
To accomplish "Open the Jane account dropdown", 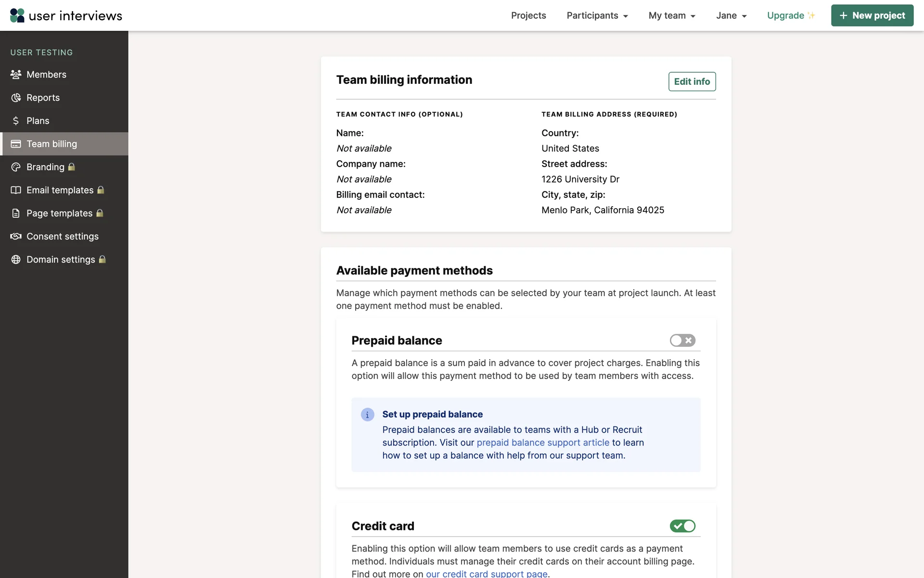I will 731,15.
